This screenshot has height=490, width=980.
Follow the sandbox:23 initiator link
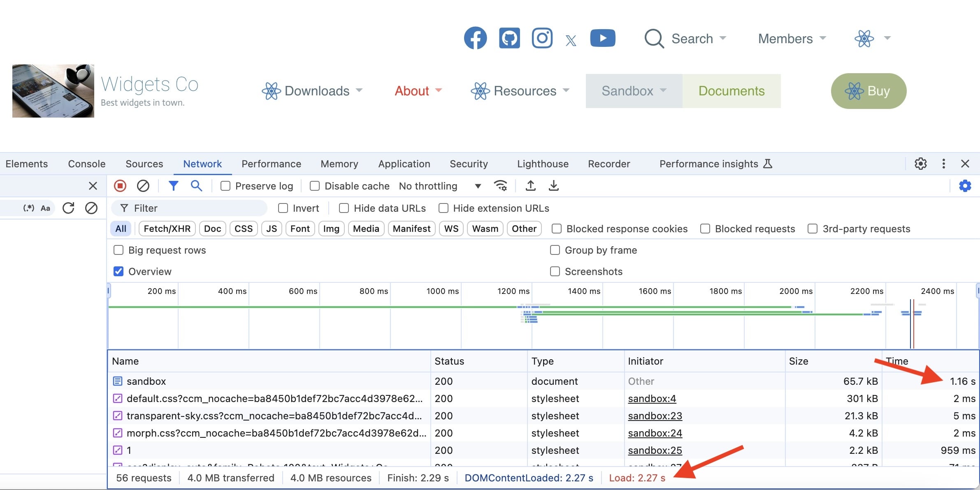point(655,416)
